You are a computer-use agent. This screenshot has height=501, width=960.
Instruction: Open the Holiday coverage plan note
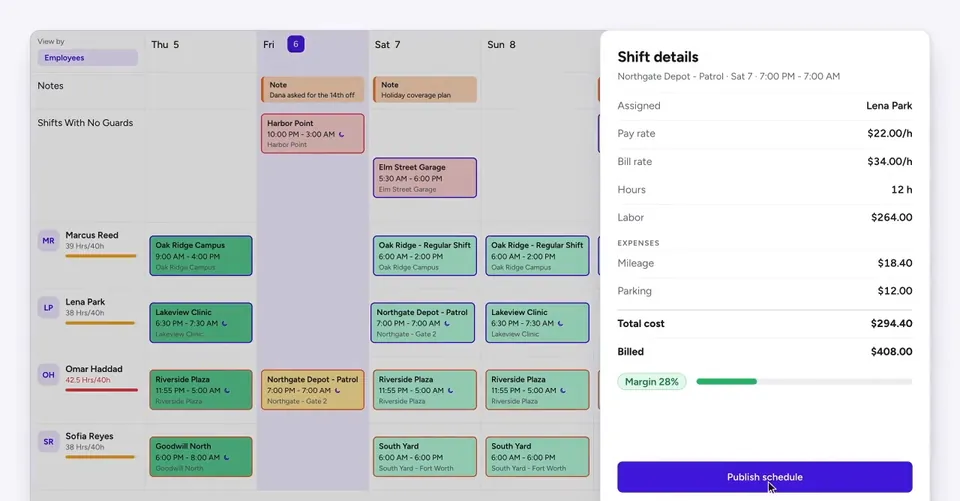pos(425,89)
